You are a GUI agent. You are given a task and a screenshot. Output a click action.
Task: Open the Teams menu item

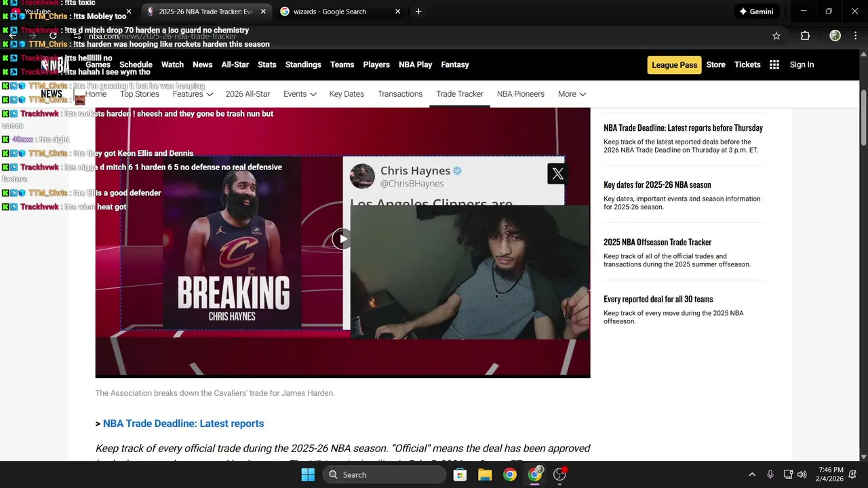point(342,64)
